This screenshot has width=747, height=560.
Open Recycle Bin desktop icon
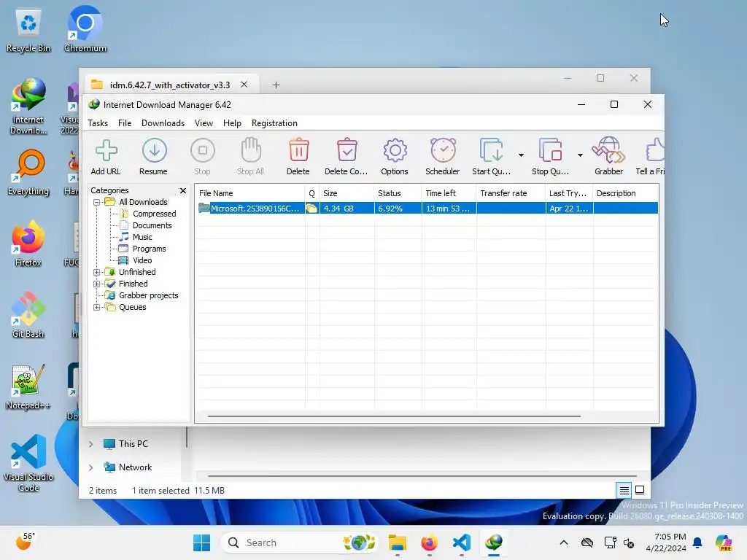click(x=28, y=31)
